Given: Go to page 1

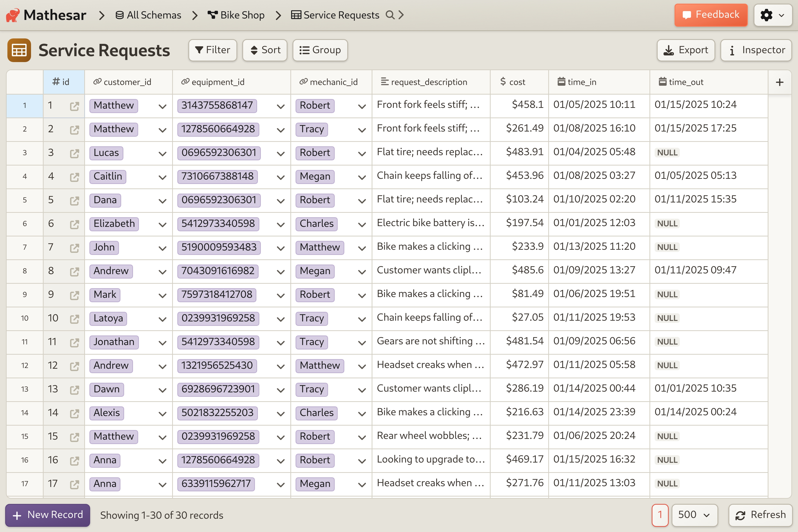Looking at the screenshot, I should click(x=660, y=515).
